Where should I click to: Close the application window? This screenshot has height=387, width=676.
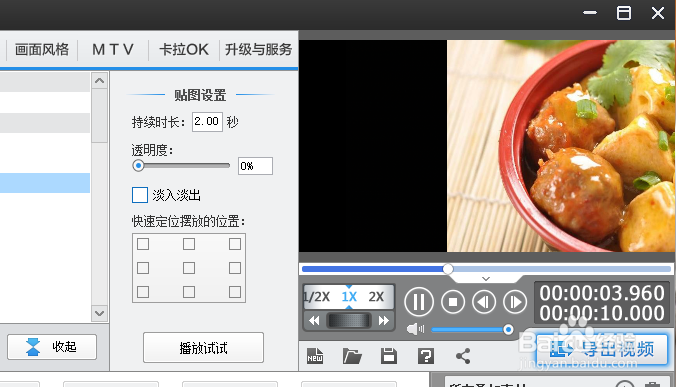[x=658, y=13]
